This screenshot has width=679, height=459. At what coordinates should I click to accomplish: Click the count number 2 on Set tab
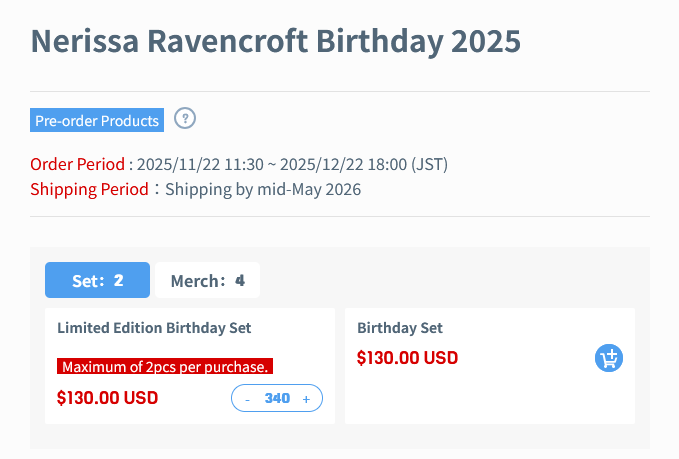118,281
